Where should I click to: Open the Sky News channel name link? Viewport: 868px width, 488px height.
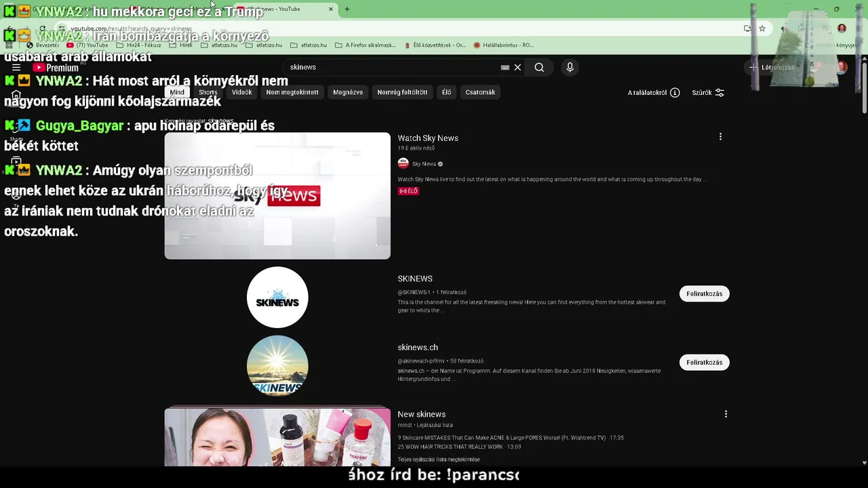[424, 163]
